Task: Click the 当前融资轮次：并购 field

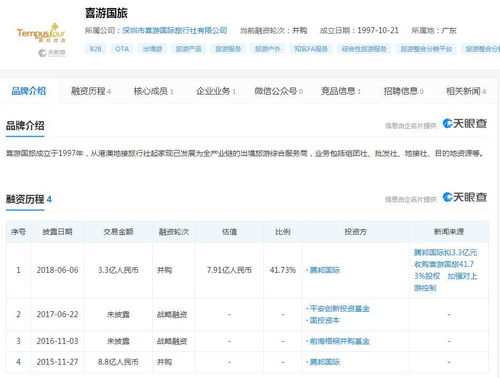Action: (273, 31)
